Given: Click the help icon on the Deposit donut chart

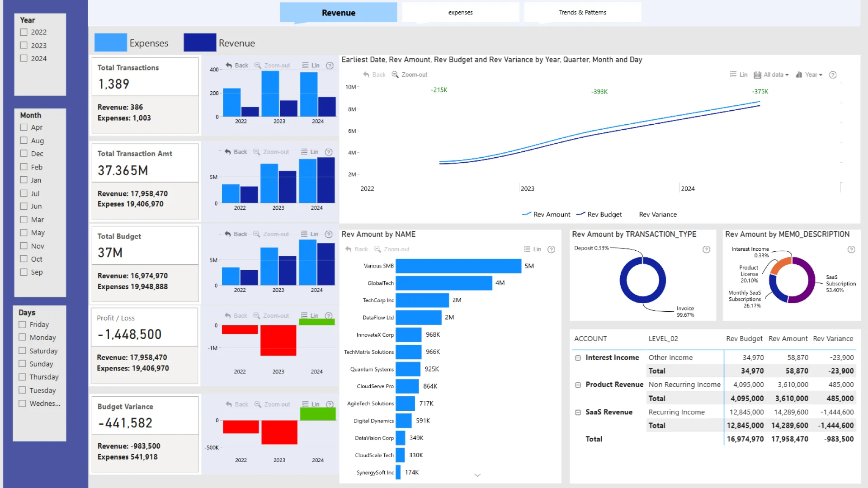Looking at the screenshot, I should coord(706,249).
